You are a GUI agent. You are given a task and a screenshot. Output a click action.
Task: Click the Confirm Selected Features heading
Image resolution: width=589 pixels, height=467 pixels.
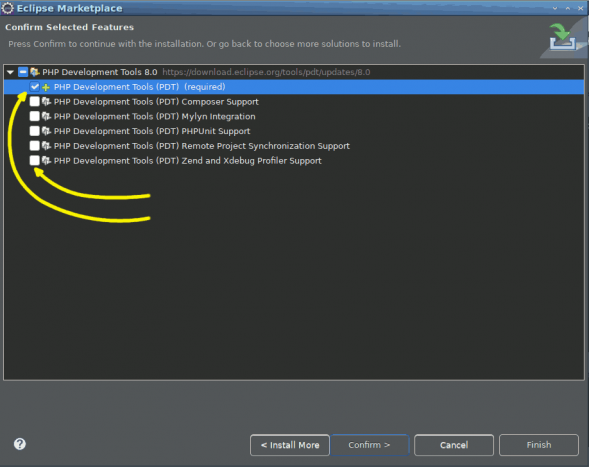pyautogui.click(x=69, y=27)
